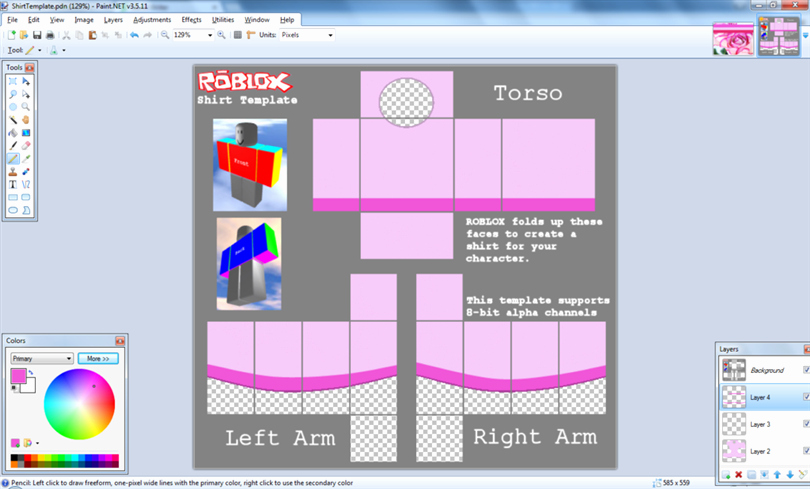This screenshot has width=810, height=489.
Task: Click the Open file toolbar icon
Action: coord(24,35)
